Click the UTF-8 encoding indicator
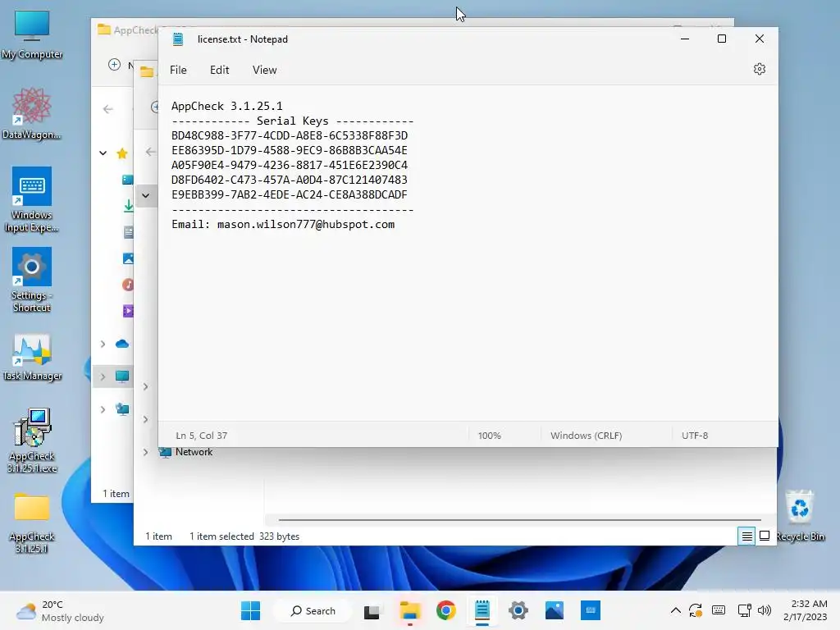The image size is (840, 630). tap(694, 436)
